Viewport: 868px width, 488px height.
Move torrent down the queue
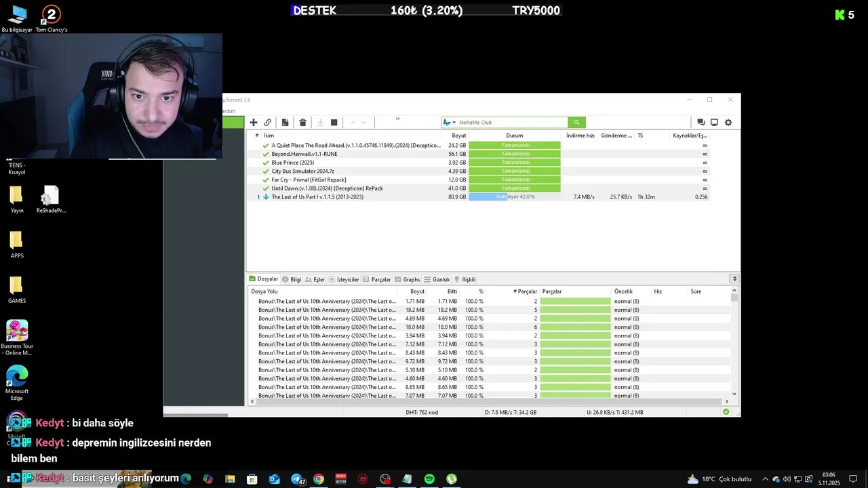pyautogui.click(x=363, y=123)
